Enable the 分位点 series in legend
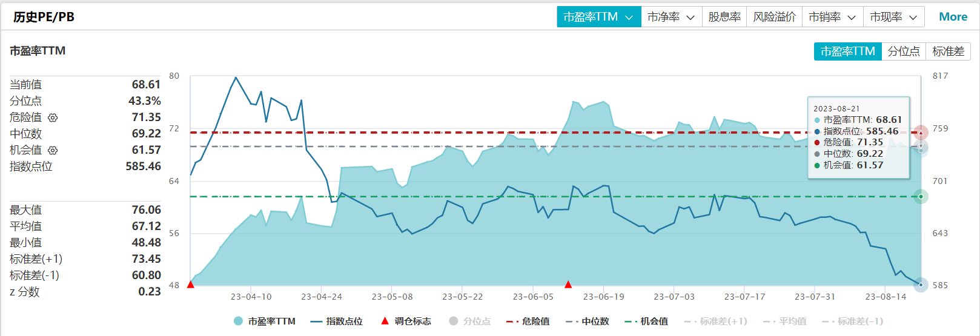The image size is (980, 336). click(470, 321)
